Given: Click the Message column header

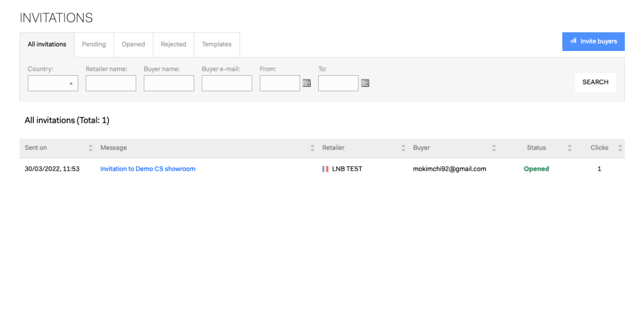Looking at the screenshot, I should pos(113,148).
